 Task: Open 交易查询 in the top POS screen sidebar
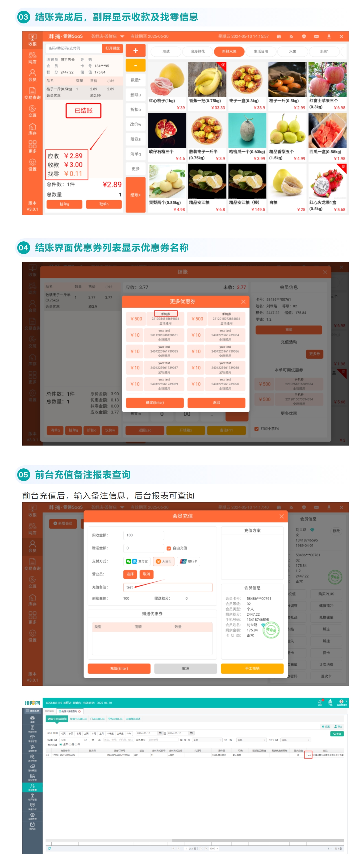[32, 93]
